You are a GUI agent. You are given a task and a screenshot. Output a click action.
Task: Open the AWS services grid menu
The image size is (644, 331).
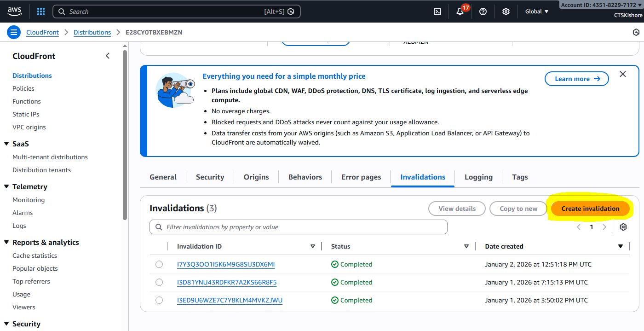pyautogui.click(x=41, y=12)
